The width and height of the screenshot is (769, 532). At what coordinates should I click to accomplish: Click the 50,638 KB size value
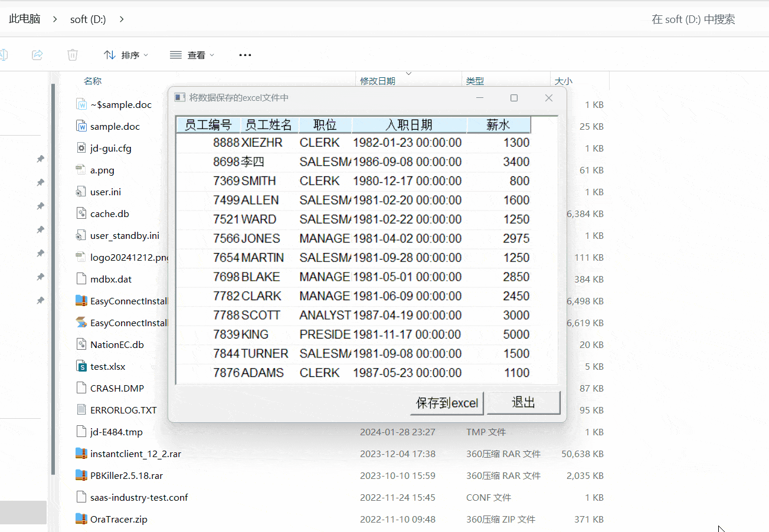pyautogui.click(x=583, y=454)
